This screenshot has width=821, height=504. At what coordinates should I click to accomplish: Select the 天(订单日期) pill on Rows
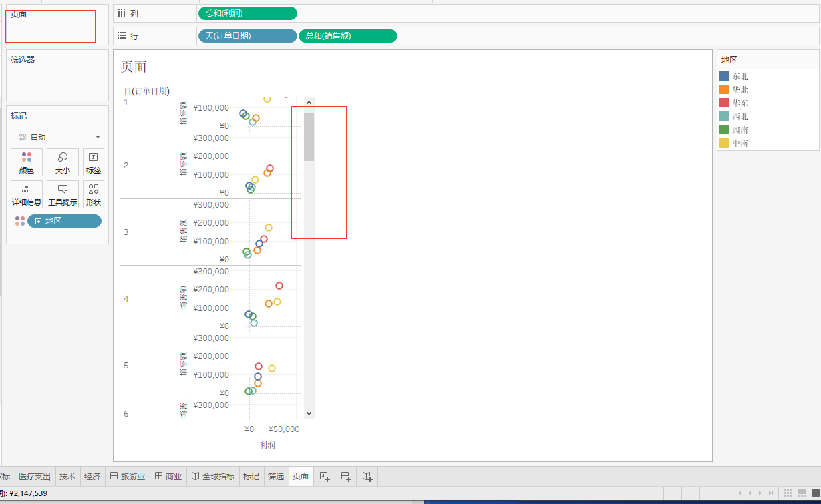point(248,36)
